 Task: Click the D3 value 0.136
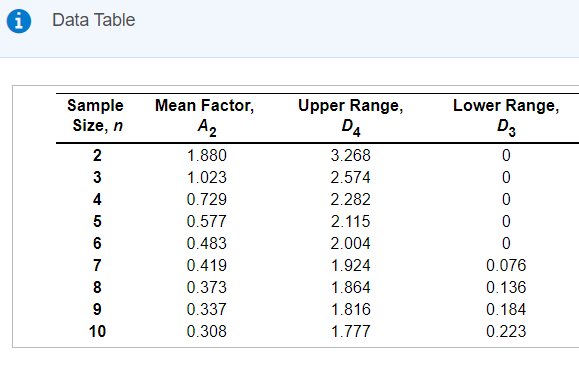click(506, 287)
